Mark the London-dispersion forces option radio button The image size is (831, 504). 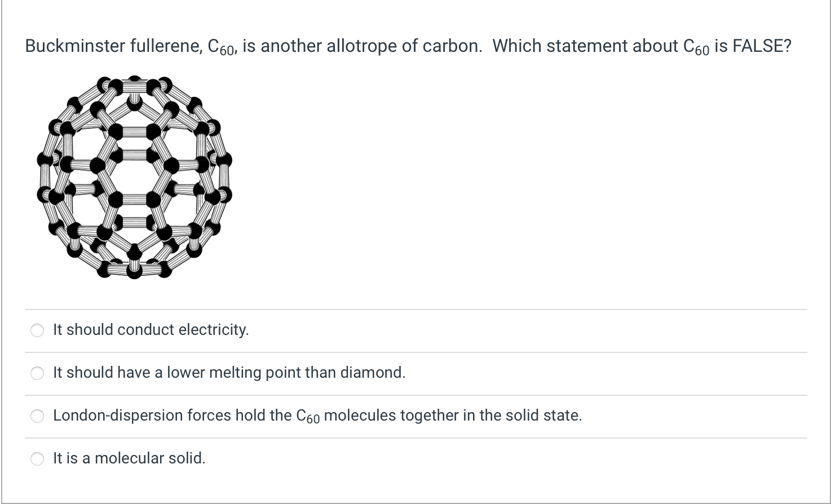pyautogui.click(x=37, y=416)
